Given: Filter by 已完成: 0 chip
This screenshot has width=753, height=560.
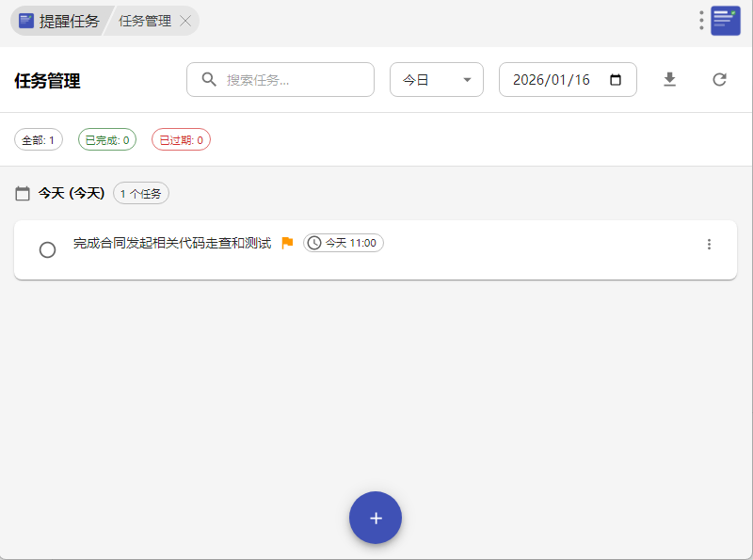Looking at the screenshot, I should tap(106, 140).
